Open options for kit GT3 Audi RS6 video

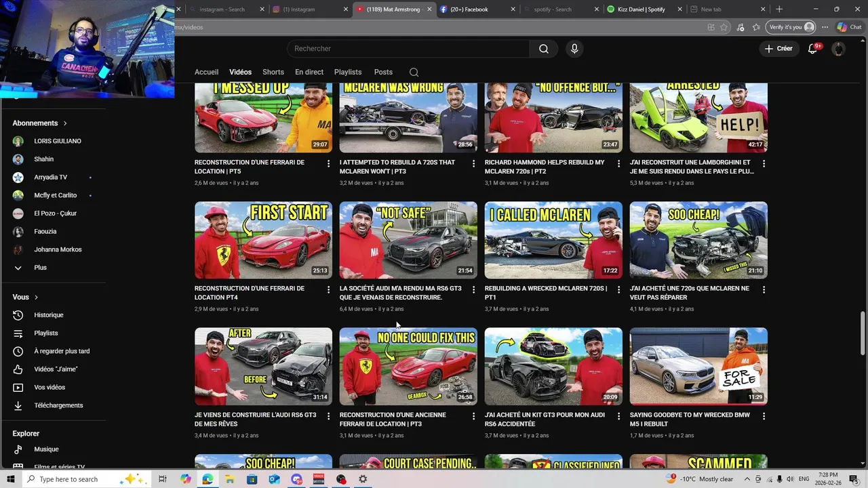point(618,415)
